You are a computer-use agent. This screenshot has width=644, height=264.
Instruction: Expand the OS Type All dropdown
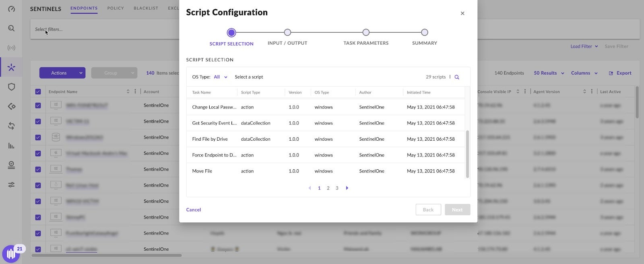click(x=221, y=77)
